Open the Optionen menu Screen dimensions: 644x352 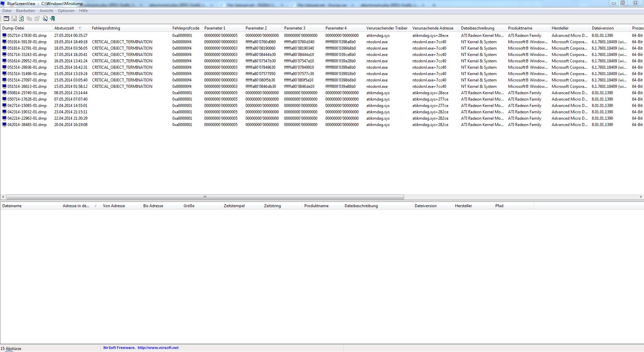(66, 11)
